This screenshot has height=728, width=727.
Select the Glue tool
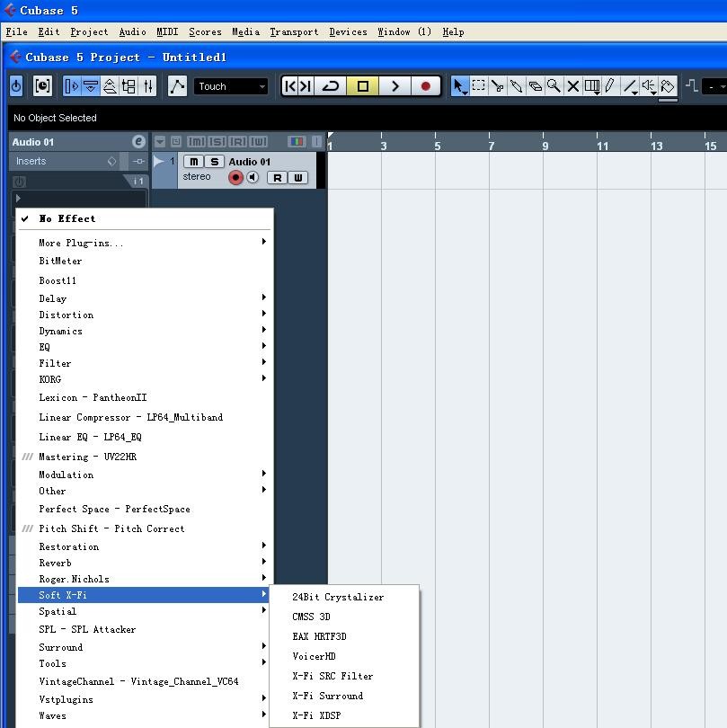516,86
